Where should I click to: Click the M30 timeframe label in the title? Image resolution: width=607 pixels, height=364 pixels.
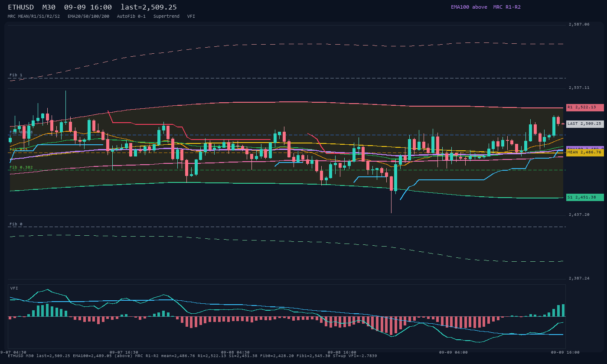[x=49, y=7]
